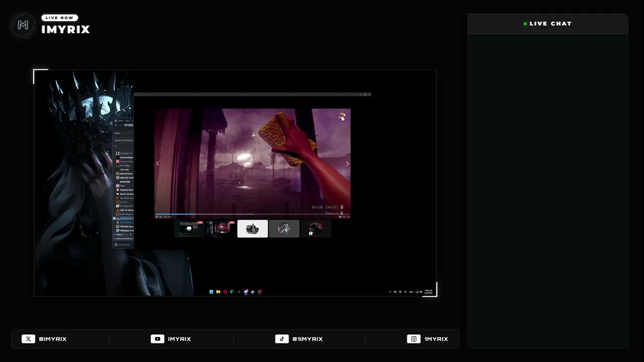Click the LIVE NOW badge
This screenshot has width=644, height=362.
59,18
